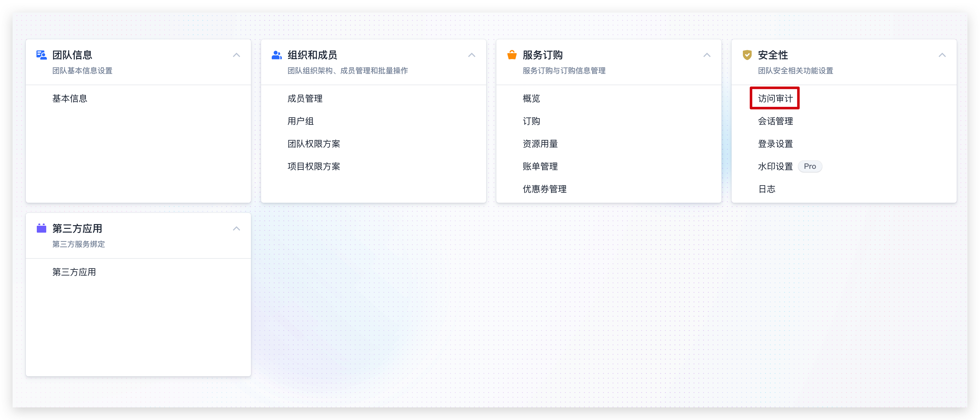Open 访问审计 under 安全性
The width and height of the screenshot is (980, 420).
coord(775,98)
